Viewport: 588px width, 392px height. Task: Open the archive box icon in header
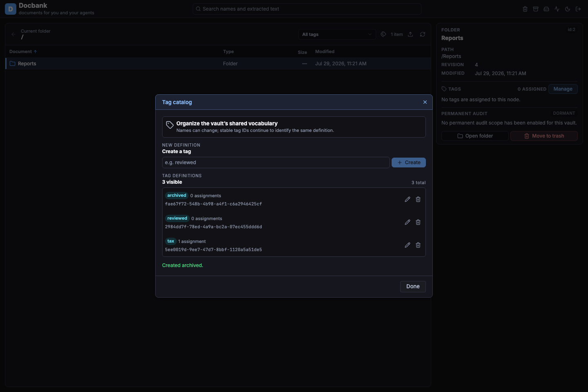(x=536, y=9)
